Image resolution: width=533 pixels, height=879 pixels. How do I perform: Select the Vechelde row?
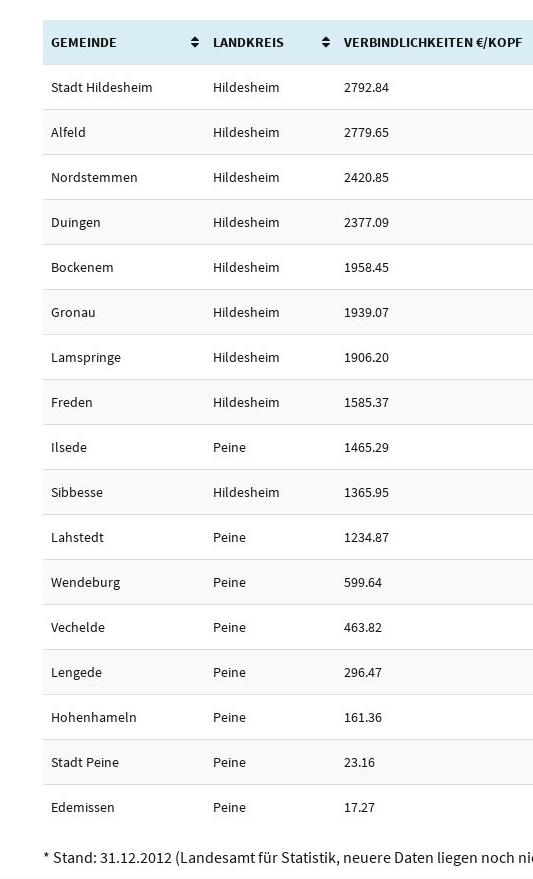(x=288, y=627)
